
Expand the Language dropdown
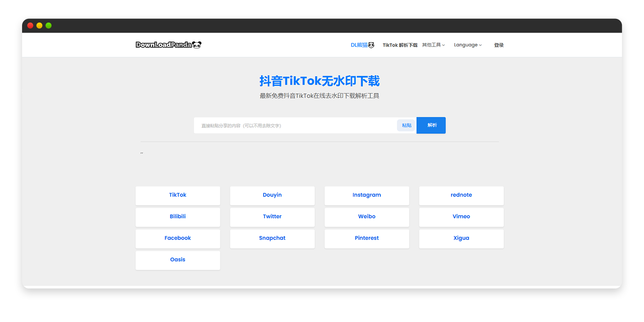click(x=468, y=45)
